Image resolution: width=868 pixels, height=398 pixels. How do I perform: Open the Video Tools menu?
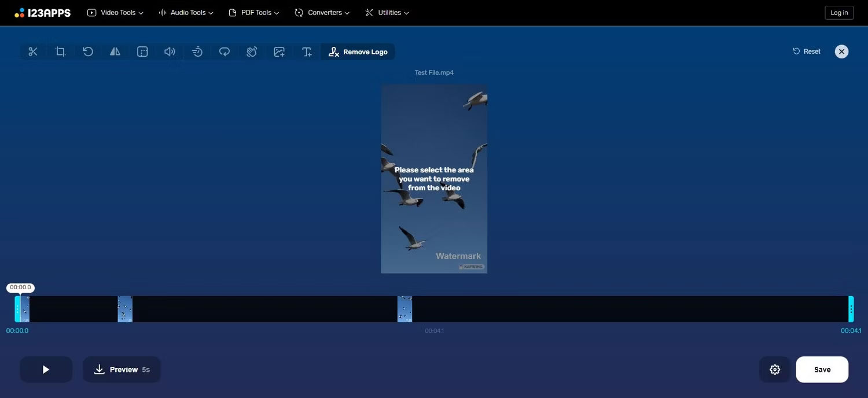(115, 12)
